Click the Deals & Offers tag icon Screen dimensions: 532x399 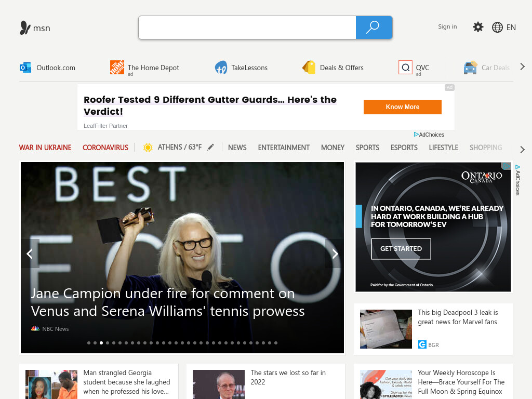pyautogui.click(x=309, y=67)
